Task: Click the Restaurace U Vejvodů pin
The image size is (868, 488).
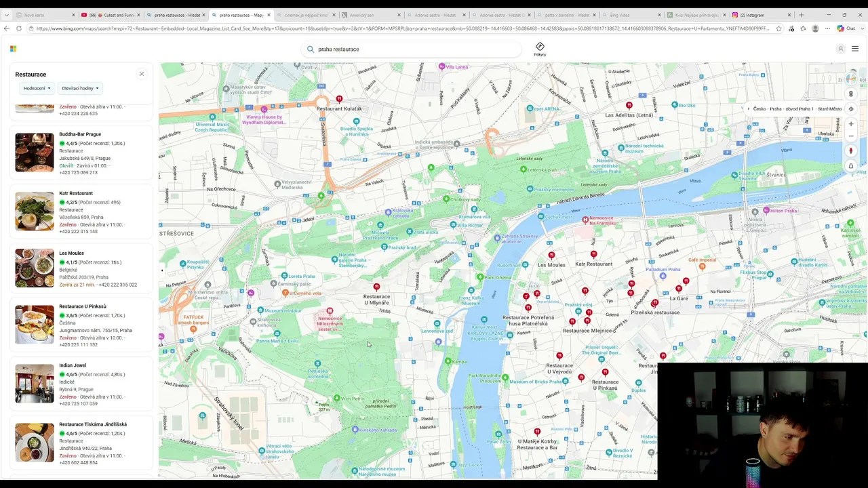Action: point(559,356)
